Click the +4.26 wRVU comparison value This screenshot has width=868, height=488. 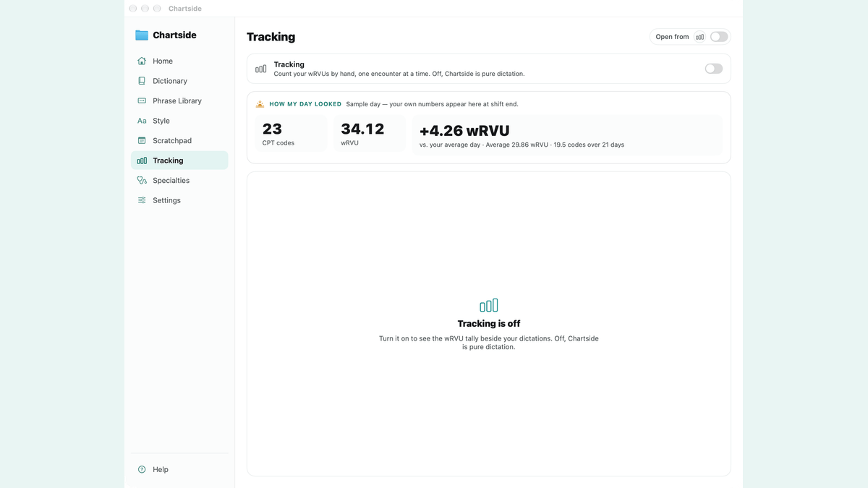(x=464, y=131)
